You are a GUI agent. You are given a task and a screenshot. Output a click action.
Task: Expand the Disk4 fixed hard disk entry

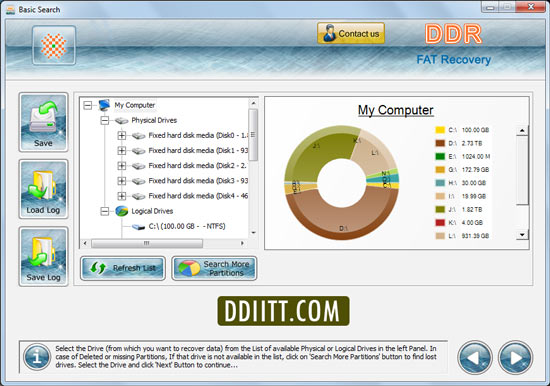122,196
